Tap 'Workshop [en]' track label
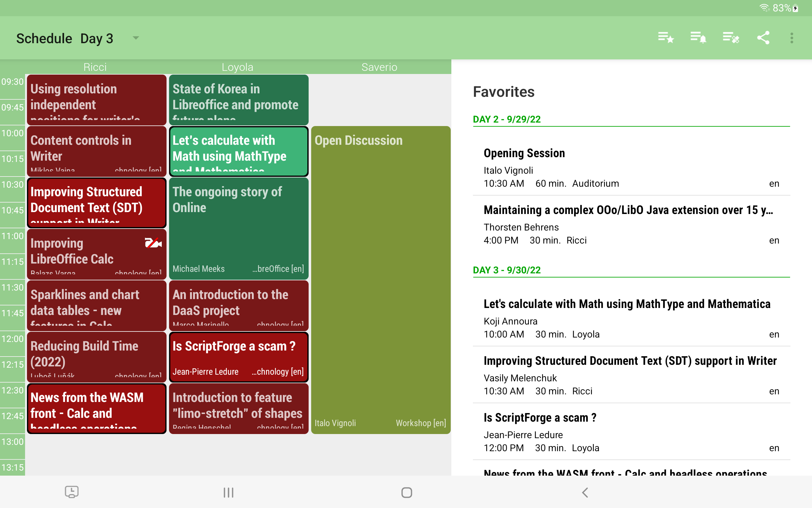 [421, 423]
